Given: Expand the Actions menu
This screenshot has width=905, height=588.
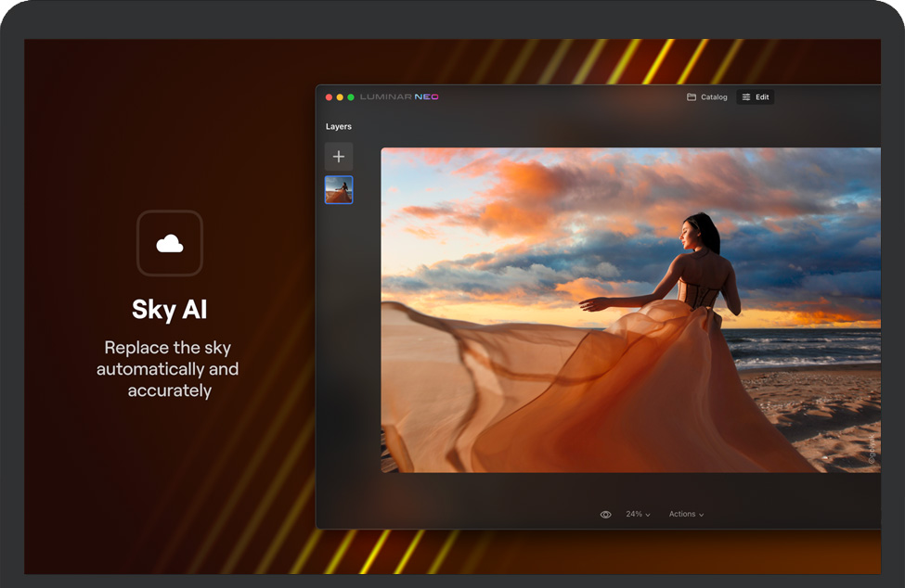Looking at the screenshot, I should (x=685, y=515).
